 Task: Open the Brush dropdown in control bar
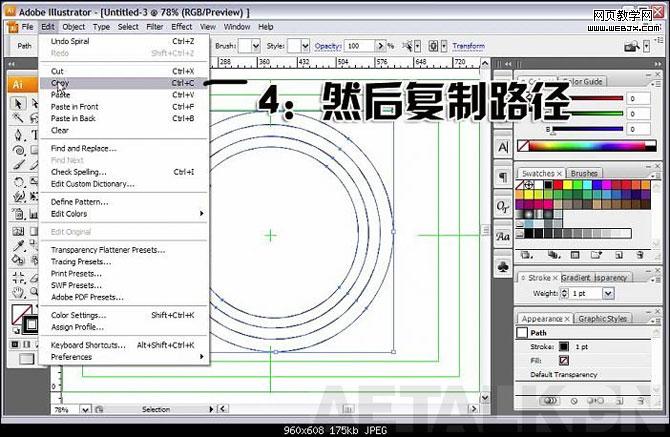coord(256,46)
